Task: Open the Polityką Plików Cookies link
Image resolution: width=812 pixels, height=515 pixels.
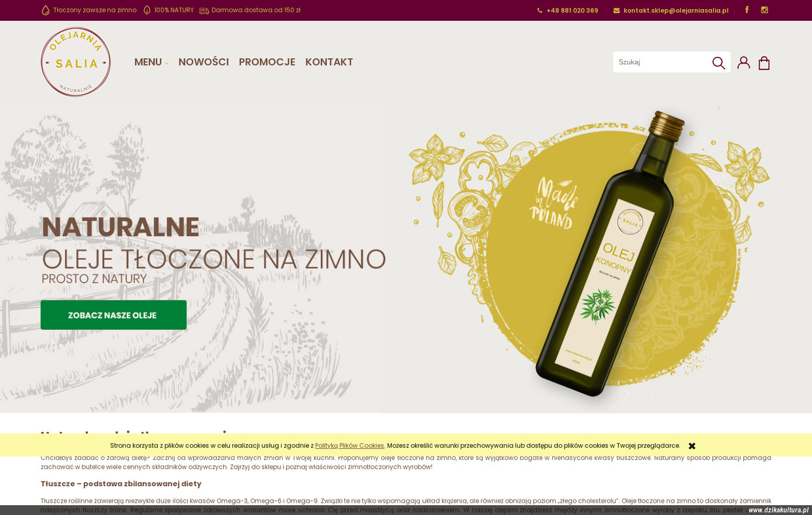Action: coord(350,446)
